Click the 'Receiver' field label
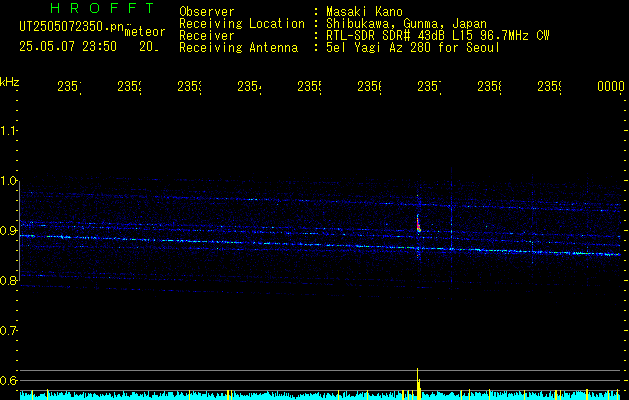This screenshot has width=629, height=400. click(x=207, y=36)
